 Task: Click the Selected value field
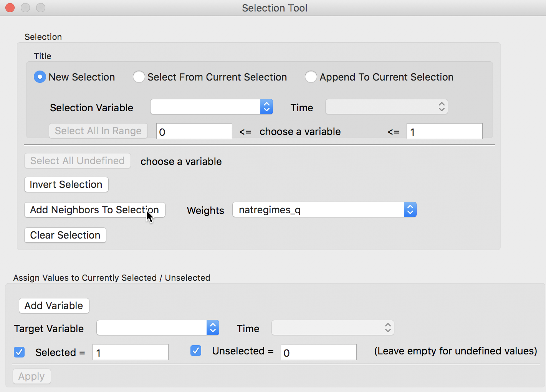click(x=131, y=352)
